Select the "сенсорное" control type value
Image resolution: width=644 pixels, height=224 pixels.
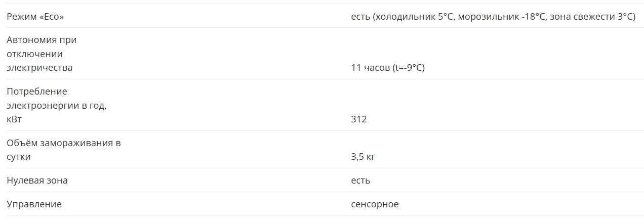(x=375, y=204)
